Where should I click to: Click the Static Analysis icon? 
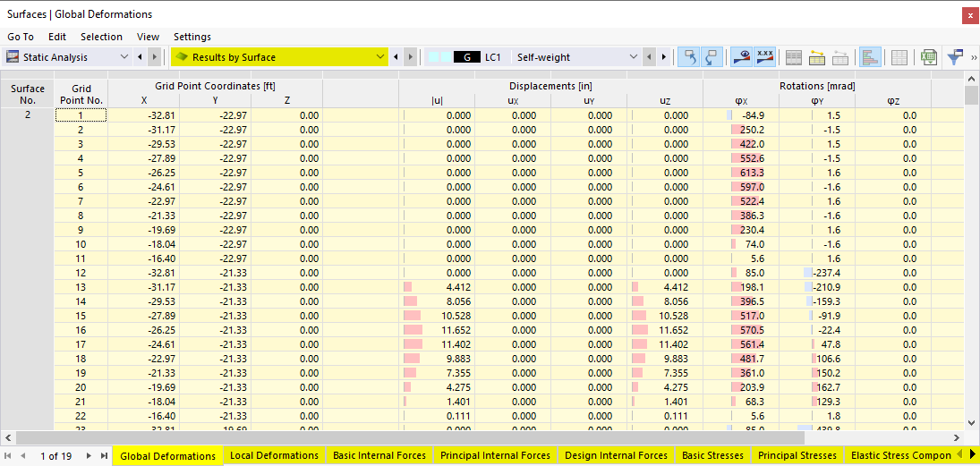tap(13, 57)
